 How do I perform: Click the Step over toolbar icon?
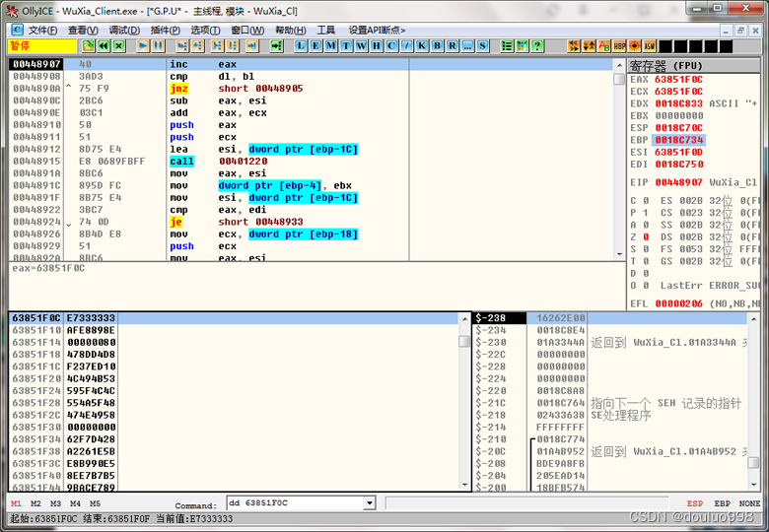coord(197,46)
